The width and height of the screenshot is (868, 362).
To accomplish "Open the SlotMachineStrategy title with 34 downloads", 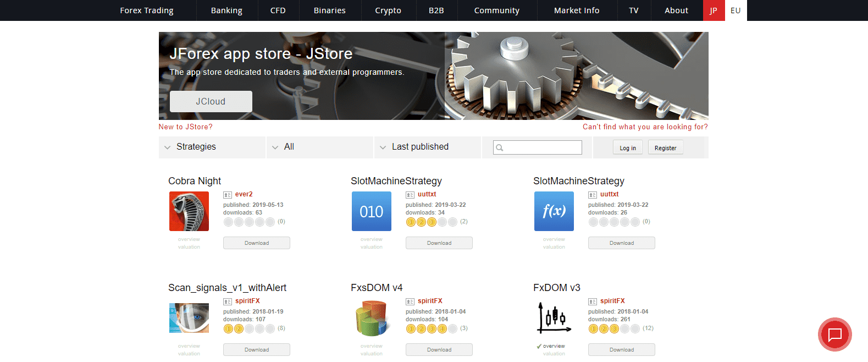I will pyautogui.click(x=396, y=181).
